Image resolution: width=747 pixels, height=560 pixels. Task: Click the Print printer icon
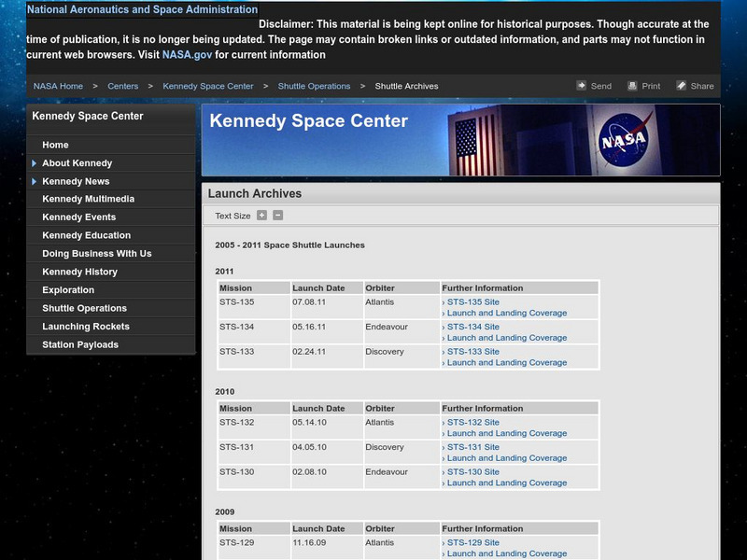click(x=632, y=86)
